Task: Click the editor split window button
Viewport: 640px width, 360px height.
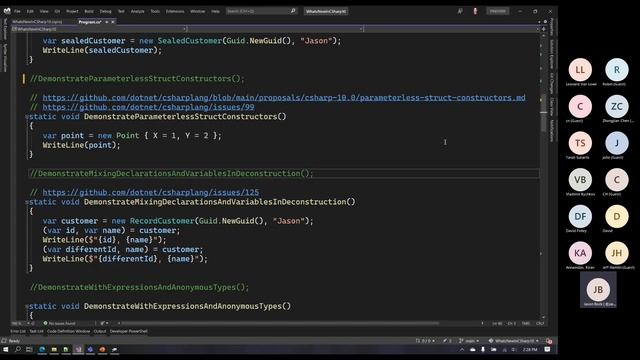Action: tap(543, 29)
